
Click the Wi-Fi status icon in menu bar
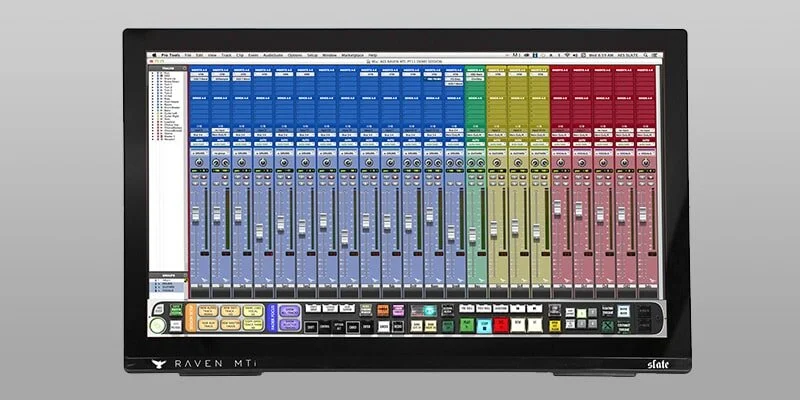567,55
